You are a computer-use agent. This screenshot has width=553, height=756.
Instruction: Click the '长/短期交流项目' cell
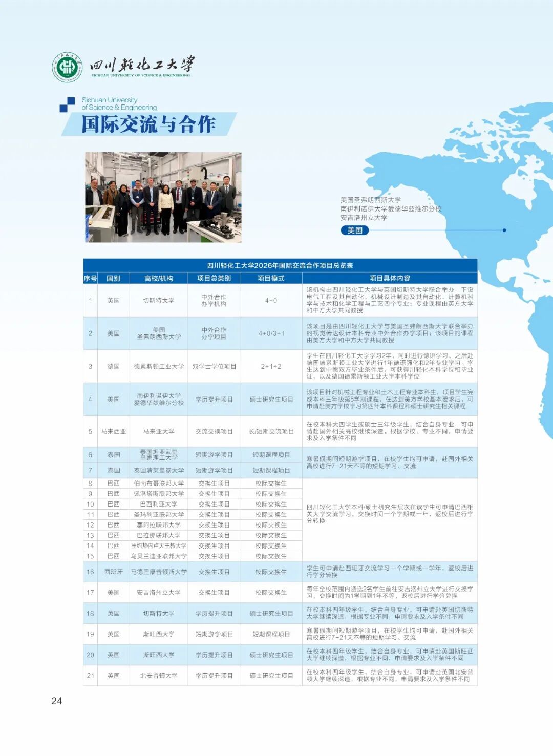271,432
